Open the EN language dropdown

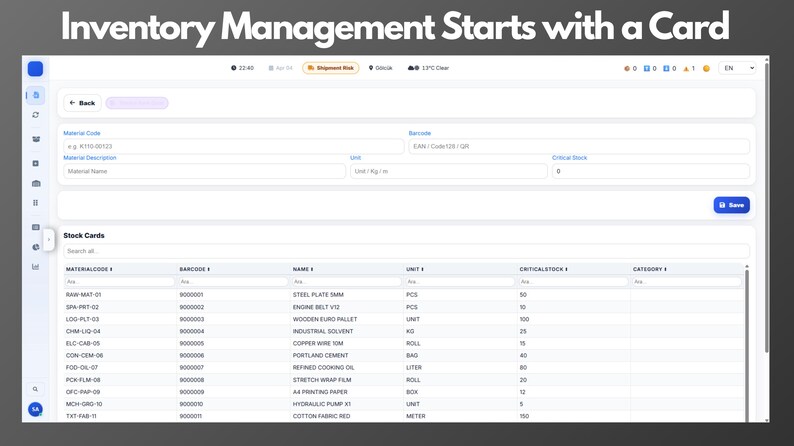point(737,68)
